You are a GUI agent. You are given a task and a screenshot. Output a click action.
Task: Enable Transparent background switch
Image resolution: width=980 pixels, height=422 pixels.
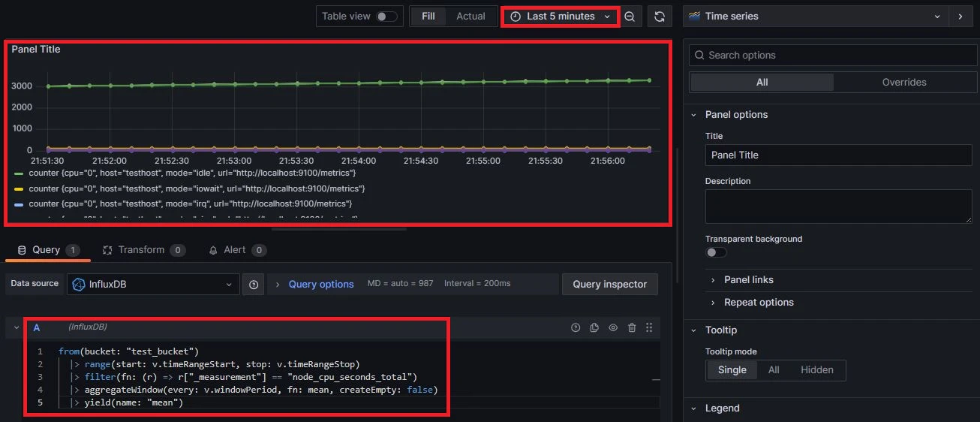point(716,252)
